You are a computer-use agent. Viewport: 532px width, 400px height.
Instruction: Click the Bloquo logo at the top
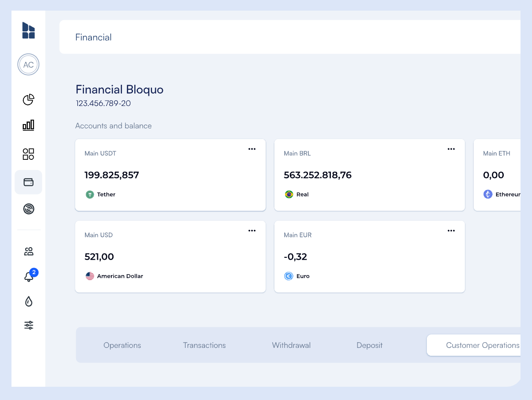pos(28,30)
